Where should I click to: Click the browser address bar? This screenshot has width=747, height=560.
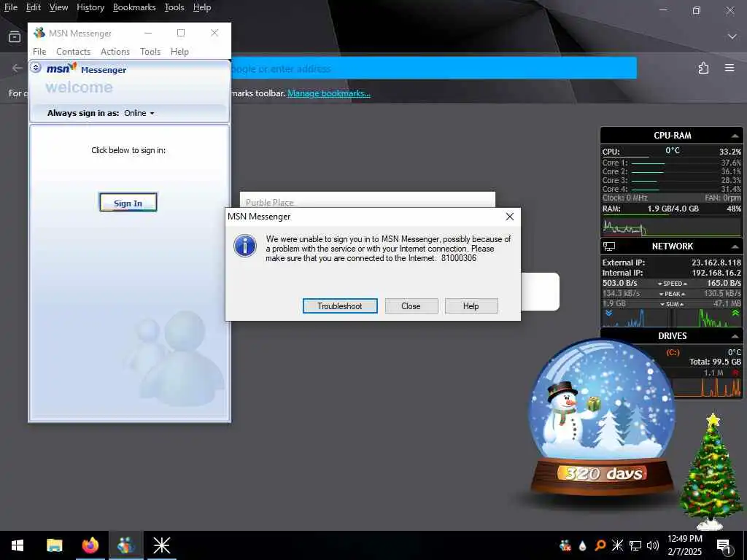tap(433, 68)
